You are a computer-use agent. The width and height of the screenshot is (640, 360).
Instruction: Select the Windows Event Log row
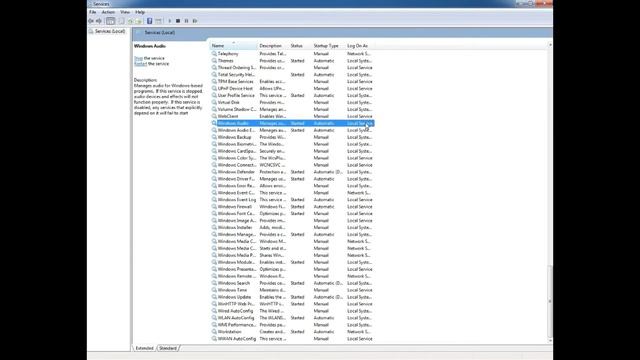coord(292,200)
